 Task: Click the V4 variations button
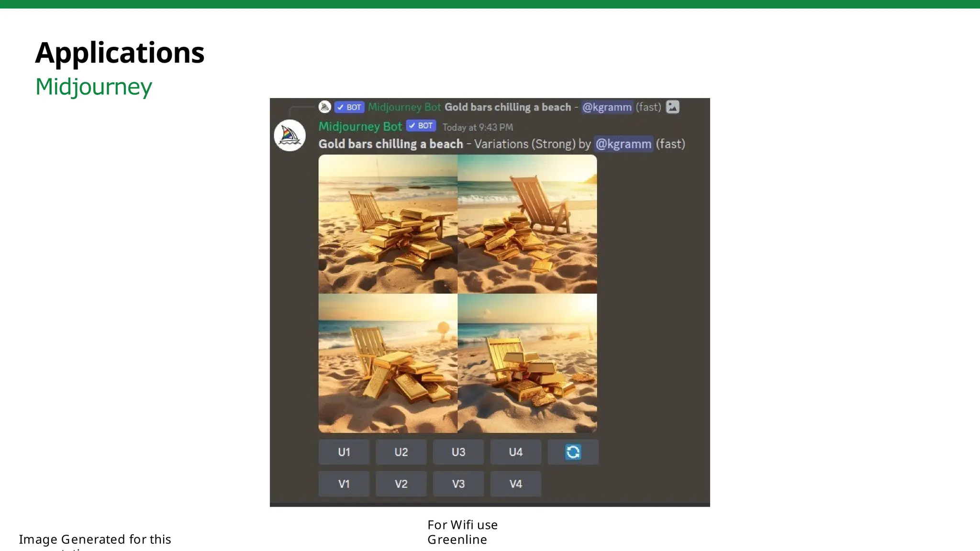pyautogui.click(x=515, y=484)
